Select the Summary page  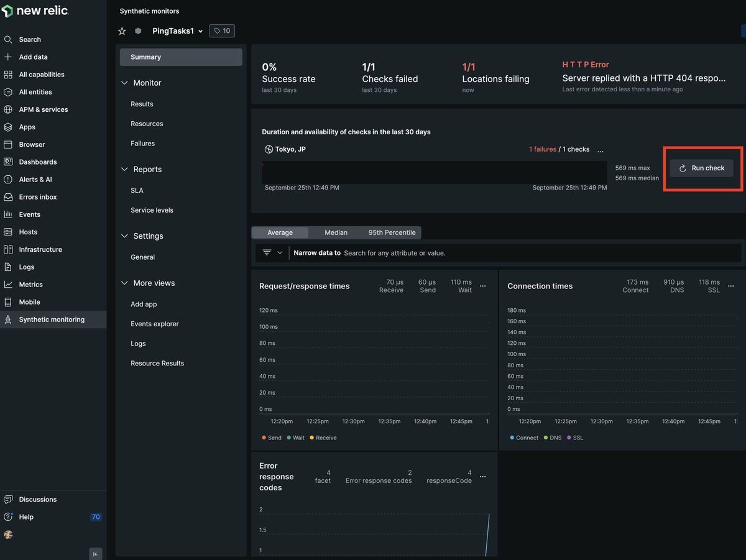click(181, 57)
